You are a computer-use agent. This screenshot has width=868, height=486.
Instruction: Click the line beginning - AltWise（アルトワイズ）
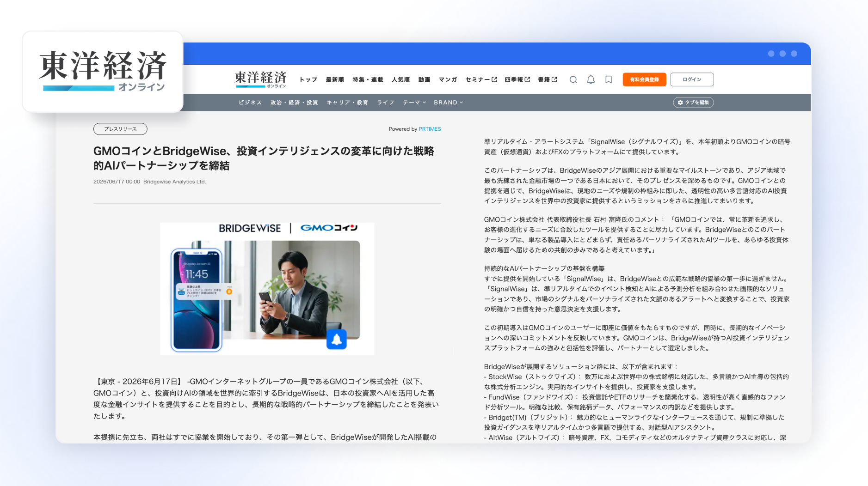pos(635,437)
